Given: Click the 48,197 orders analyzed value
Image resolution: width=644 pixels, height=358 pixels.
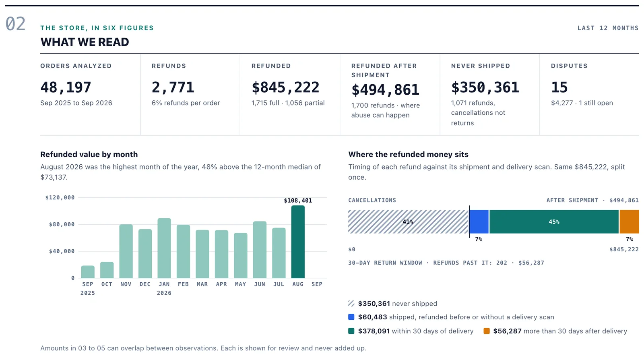Looking at the screenshot, I should pyautogui.click(x=66, y=87).
